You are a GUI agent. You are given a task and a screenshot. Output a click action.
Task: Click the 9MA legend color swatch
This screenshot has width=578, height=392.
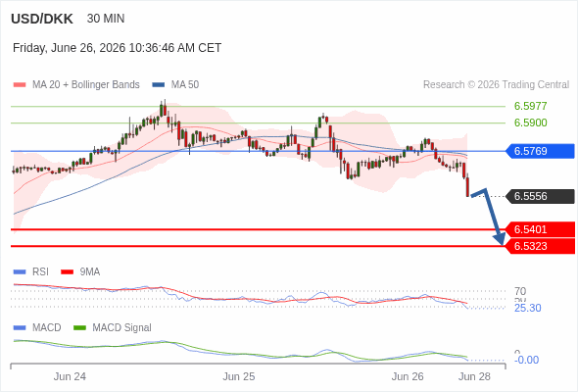point(67,272)
